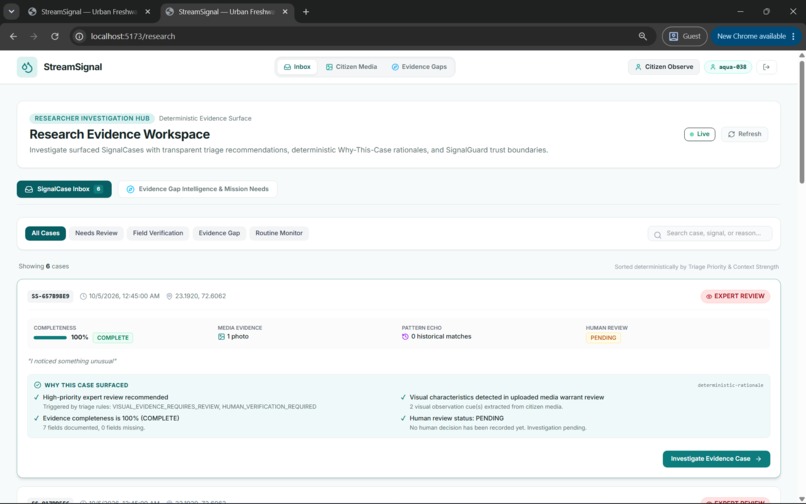Viewport: 806px width, 504px height.
Task: Click the RESEARCHER INVESTIGATION HUB label
Action: [92, 118]
